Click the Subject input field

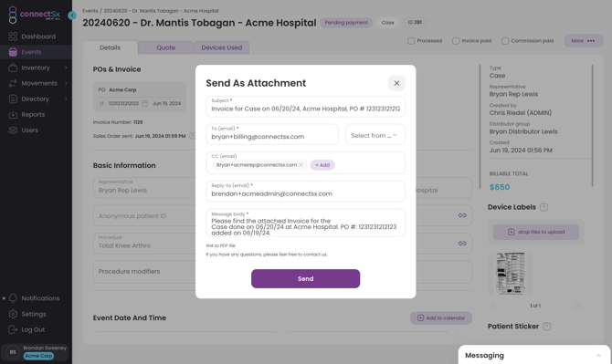tap(306, 107)
